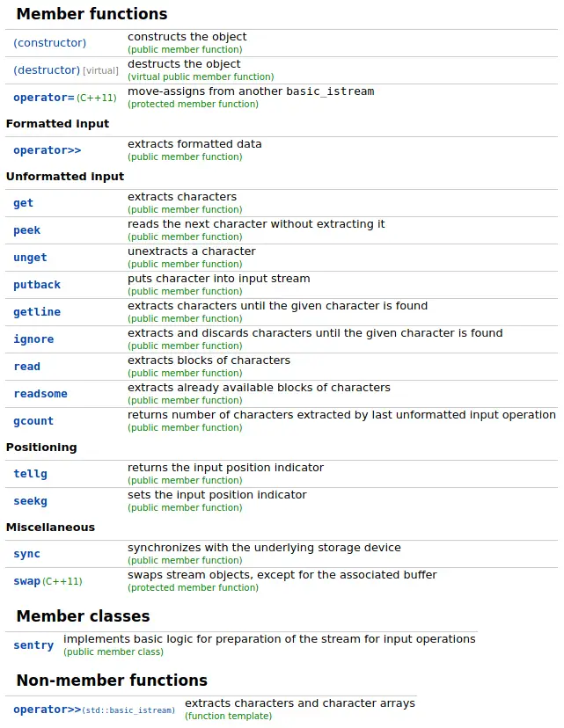Open the sentry member class link
Image resolution: width=564 pixels, height=728 pixels.
click(33, 645)
